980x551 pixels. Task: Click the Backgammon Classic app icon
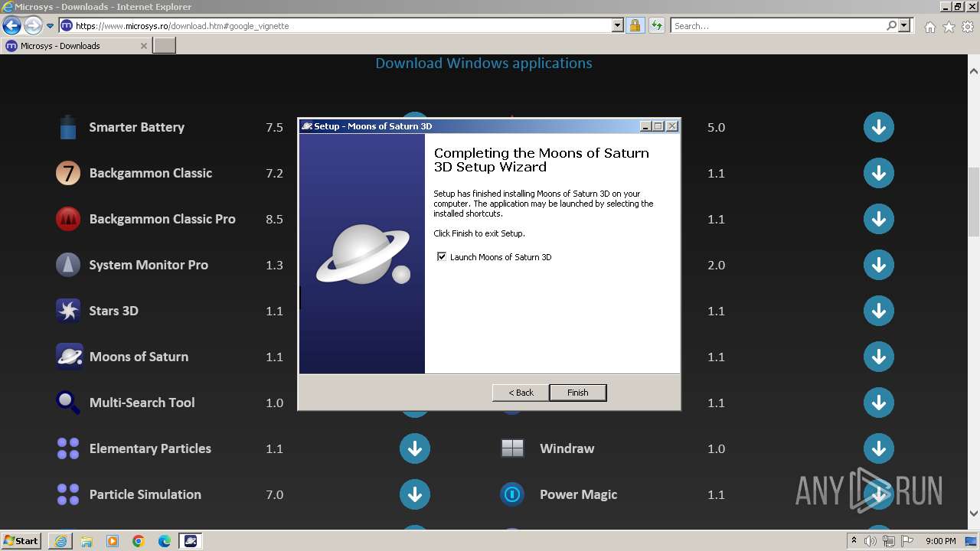[x=68, y=173]
